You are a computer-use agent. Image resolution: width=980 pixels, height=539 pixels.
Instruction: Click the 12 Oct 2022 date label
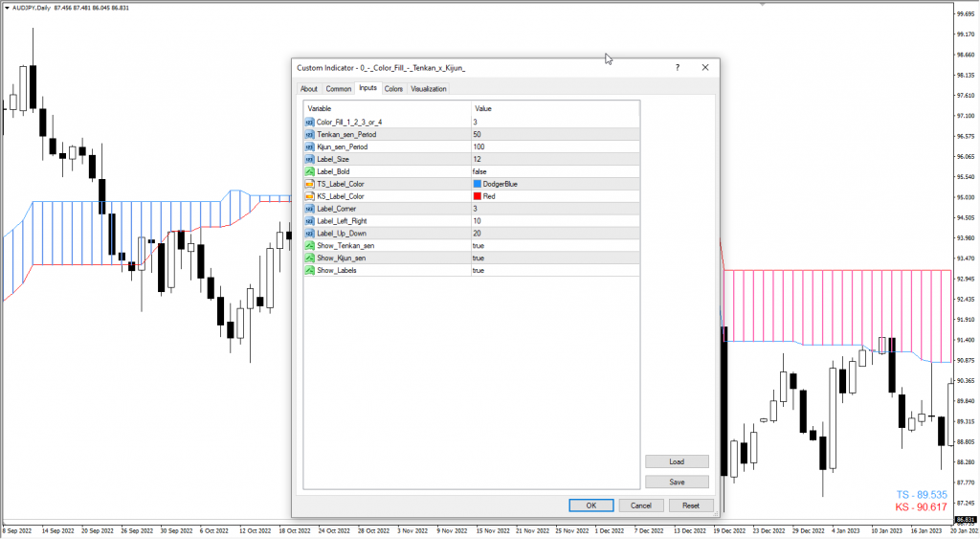(x=255, y=531)
